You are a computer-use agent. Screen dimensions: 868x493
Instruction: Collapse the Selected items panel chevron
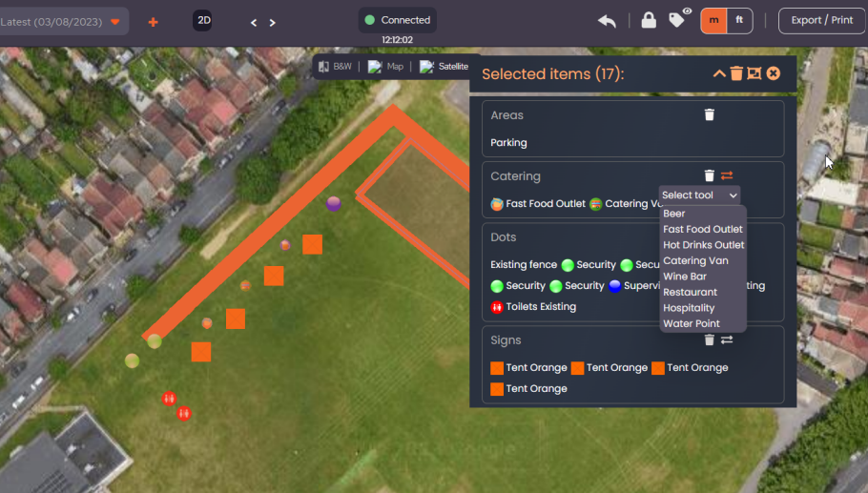(x=719, y=73)
